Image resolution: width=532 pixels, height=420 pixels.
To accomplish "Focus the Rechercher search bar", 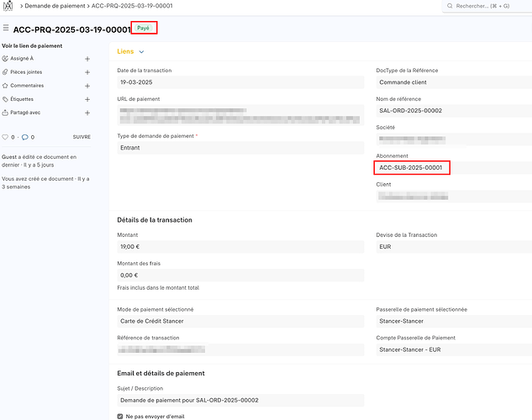I will click(x=488, y=7).
